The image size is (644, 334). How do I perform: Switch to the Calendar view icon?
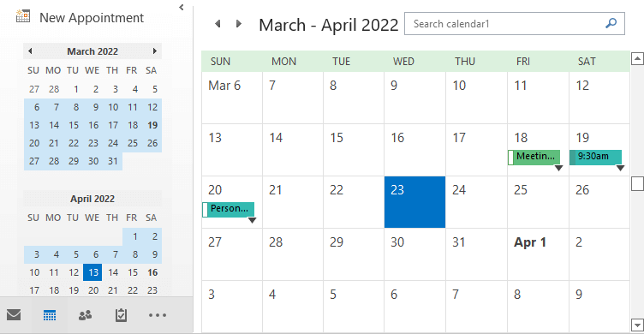tap(50, 315)
